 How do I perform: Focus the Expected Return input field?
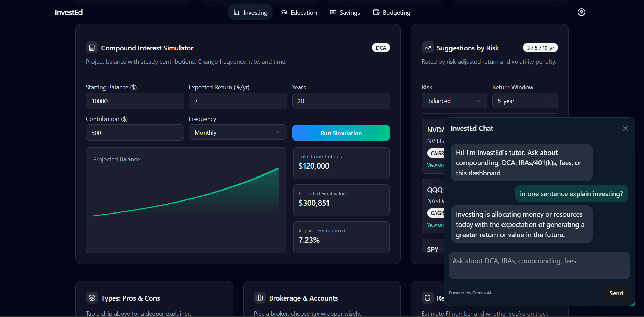click(x=238, y=101)
